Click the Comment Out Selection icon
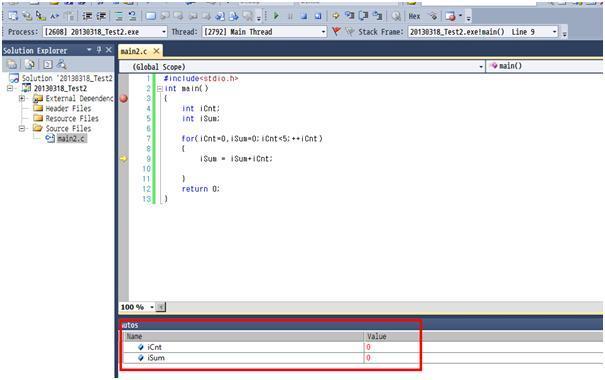Image resolution: width=605 pixels, height=380 pixels. [x=119, y=16]
